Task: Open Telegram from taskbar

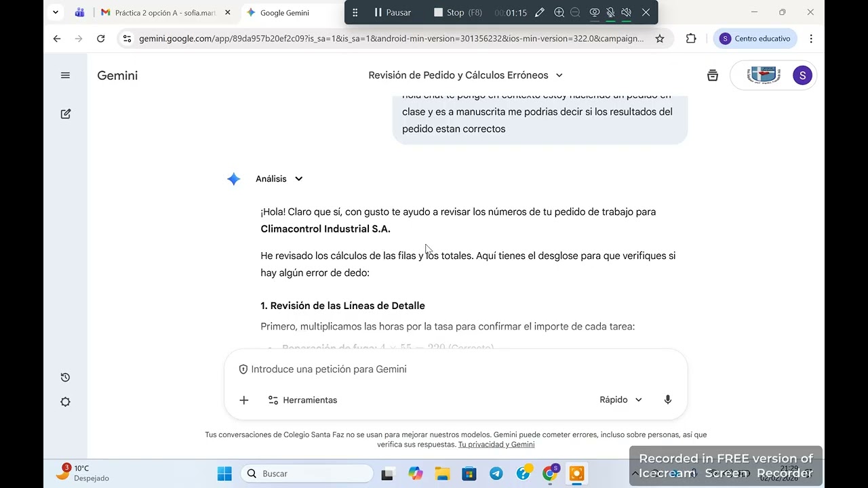Action: tap(496, 474)
